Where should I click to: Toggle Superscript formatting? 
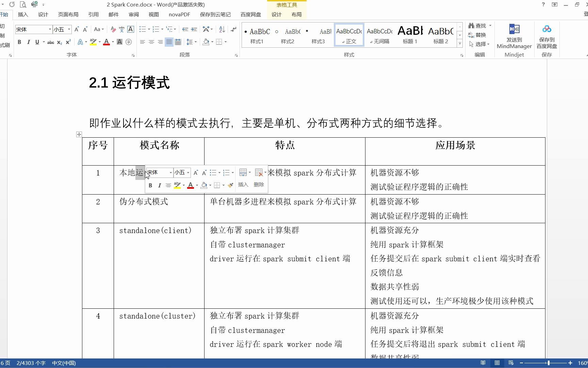pos(68,42)
